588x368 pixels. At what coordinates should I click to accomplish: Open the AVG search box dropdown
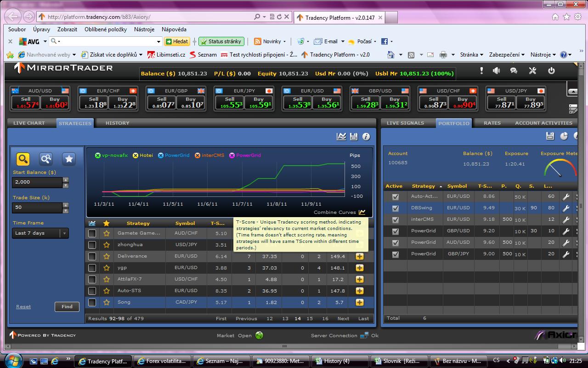pyautogui.click(x=159, y=41)
